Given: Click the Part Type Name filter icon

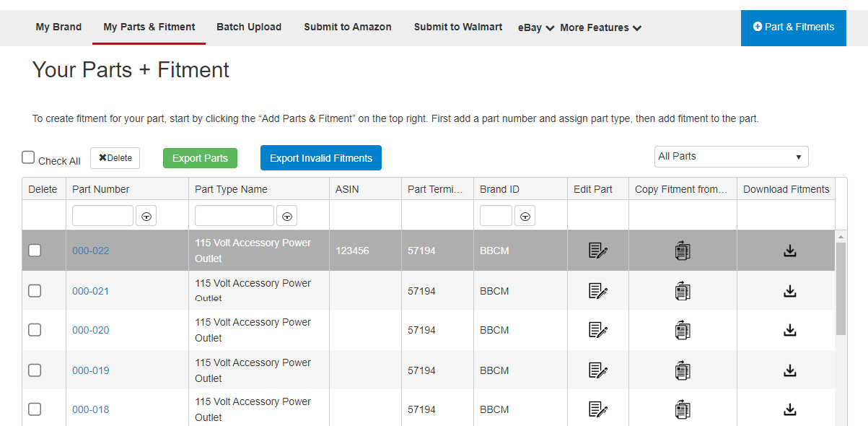Looking at the screenshot, I should [x=286, y=216].
